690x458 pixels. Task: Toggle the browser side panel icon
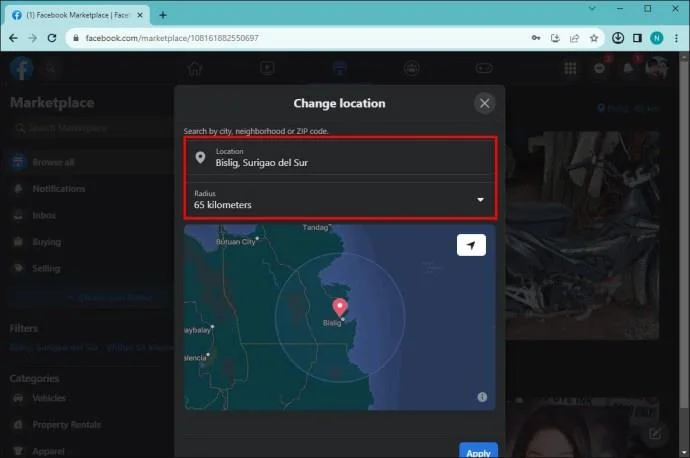[637, 38]
